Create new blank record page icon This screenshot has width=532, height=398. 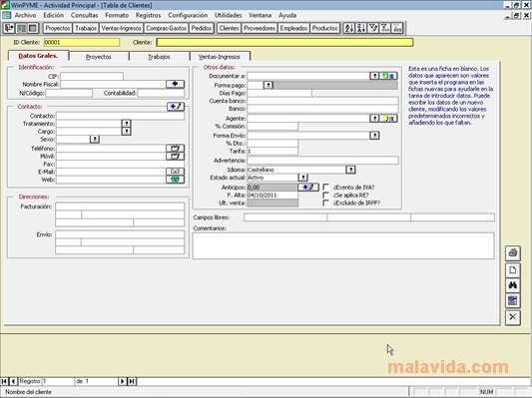pos(513,270)
